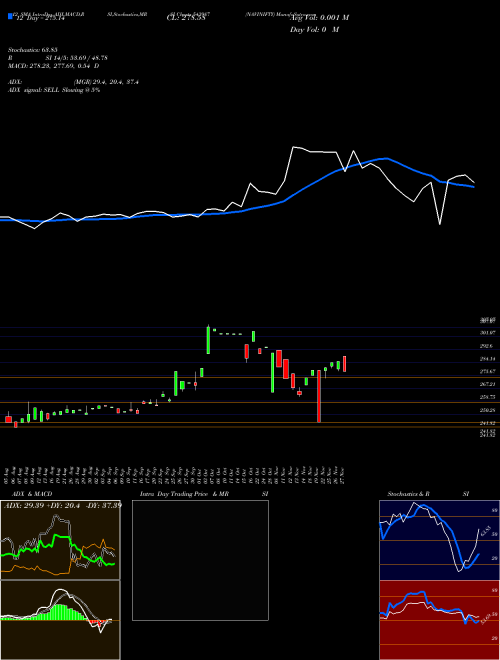
Task: Open the blue Stochastics chart panel
Action: click(x=439, y=540)
